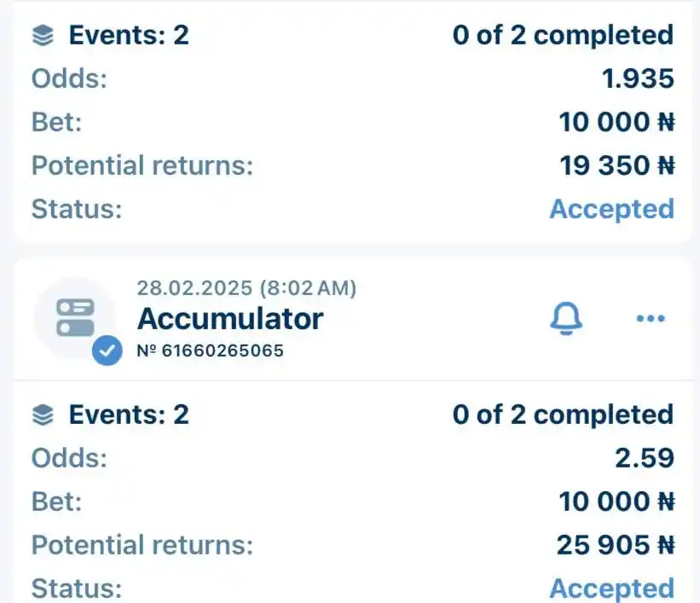The height and width of the screenshot is (603, 700).
Task: Click the blue verified checkmark badge
Action: click(x=107, y=351)
